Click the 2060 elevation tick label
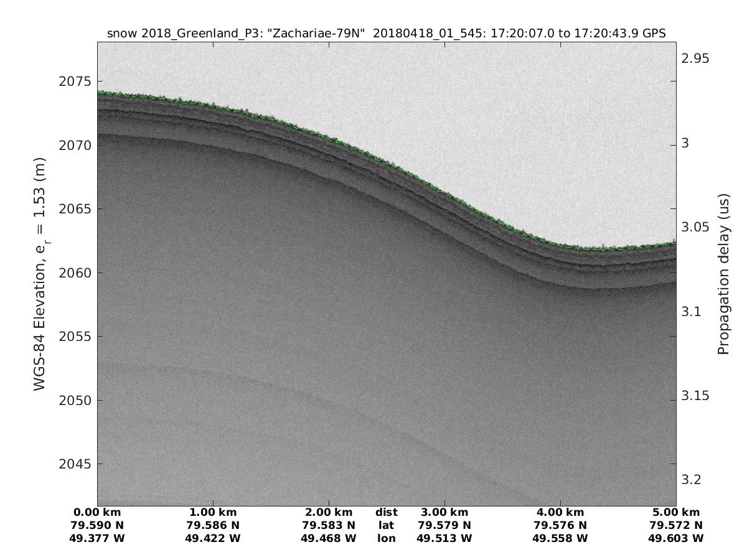 [x=75, y=273]
